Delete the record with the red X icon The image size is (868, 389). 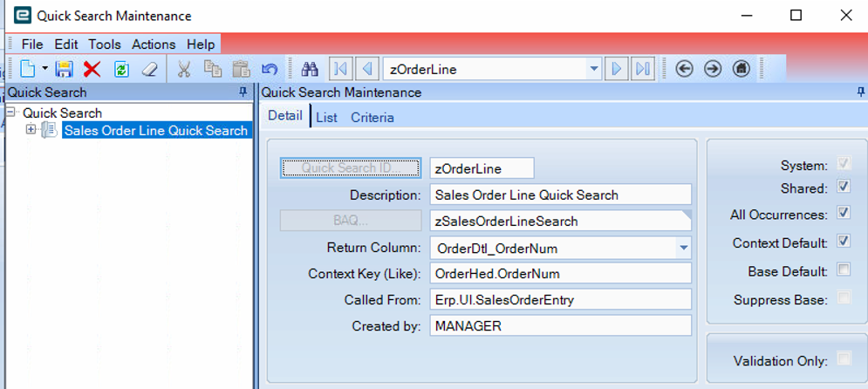point(92,69)
